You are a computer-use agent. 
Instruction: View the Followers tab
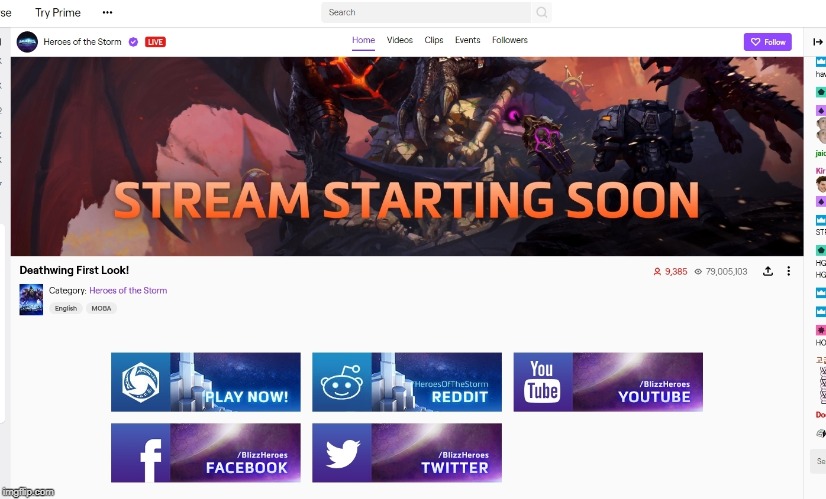click(x=509, y=41)
